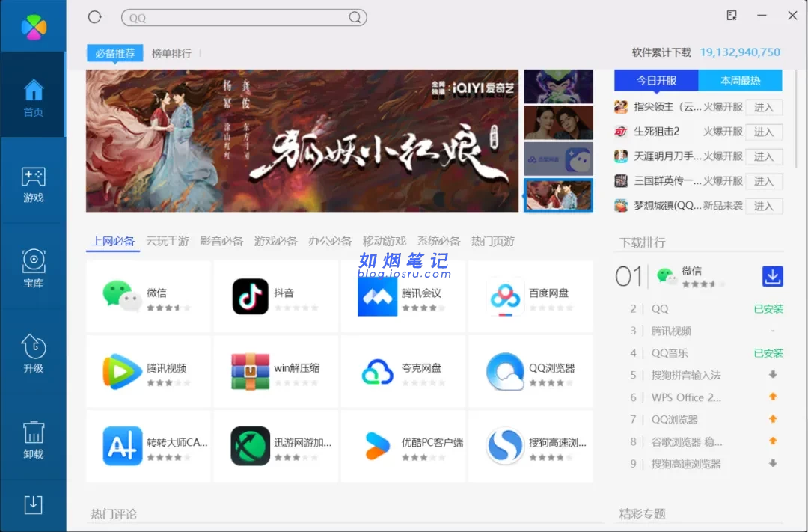
Task: Select the 今日开服 tab
Action: click(656, 80)
